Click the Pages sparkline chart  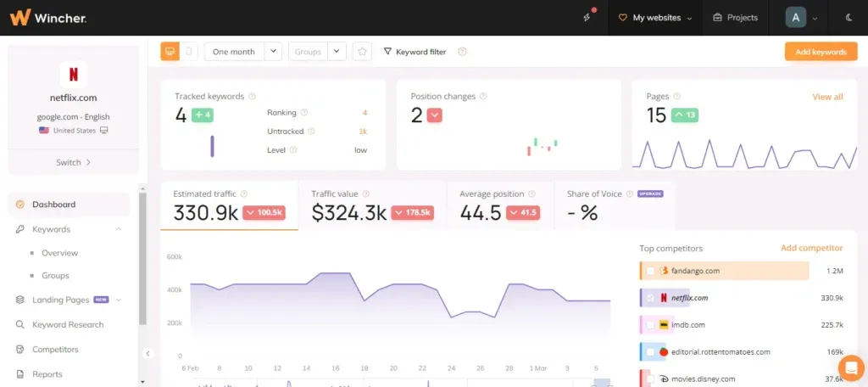tap(744, 154)
